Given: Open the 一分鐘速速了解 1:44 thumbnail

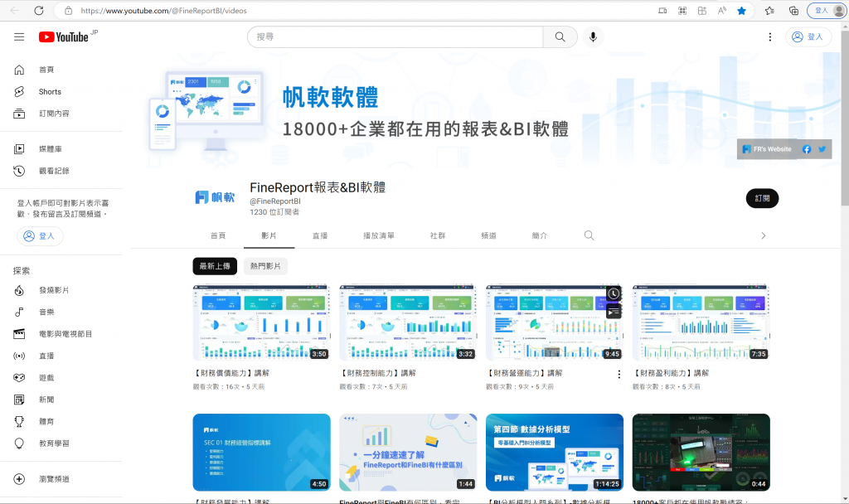Looking at the screenshot, I should click(408, 453).
